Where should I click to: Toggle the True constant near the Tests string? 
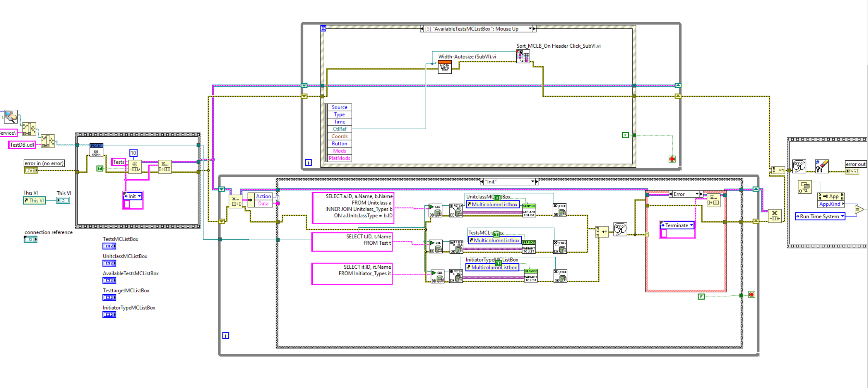(x=100, y=168)
